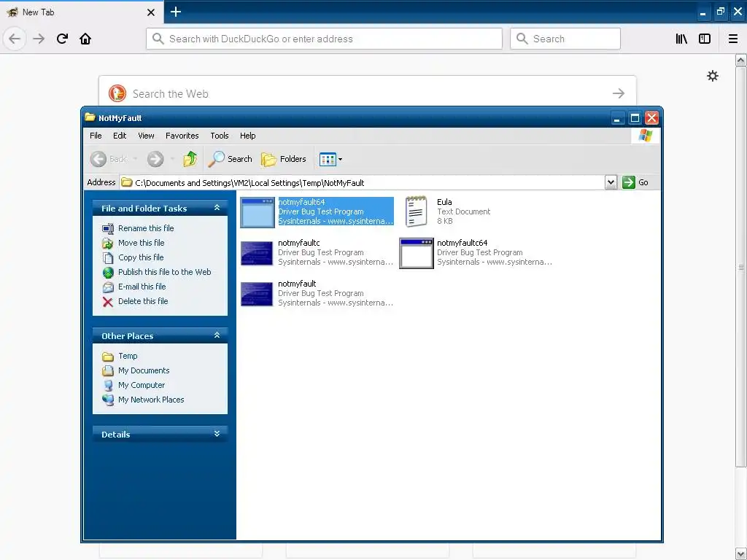Image resolution: width=747 pixels, height=560 pixels.
Task: Maximize the NotMyFault Explorer window
Action: 635,118
